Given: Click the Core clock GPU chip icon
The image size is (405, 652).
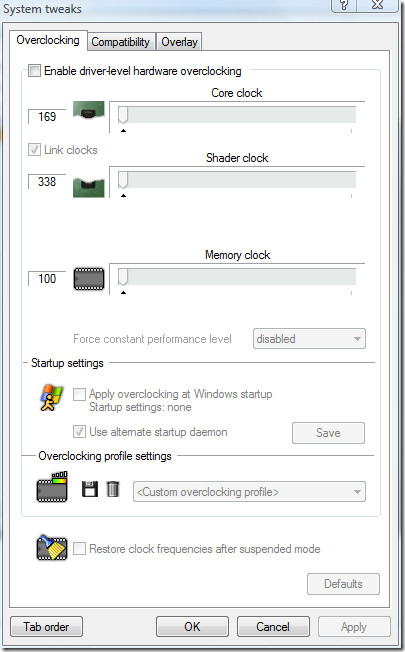Looking at the screenshot, I should pos(89,111).
